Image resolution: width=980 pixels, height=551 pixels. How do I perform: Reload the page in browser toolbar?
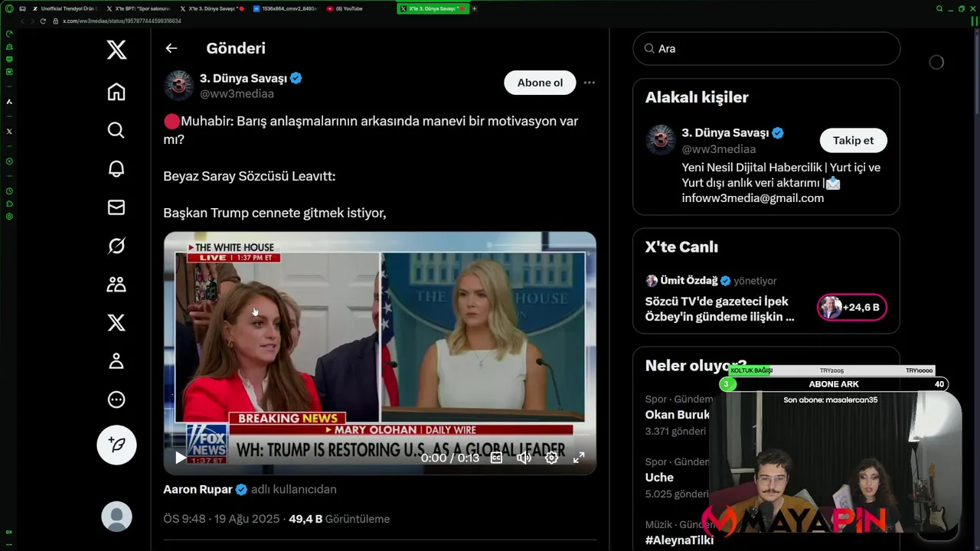click(44, 21)
